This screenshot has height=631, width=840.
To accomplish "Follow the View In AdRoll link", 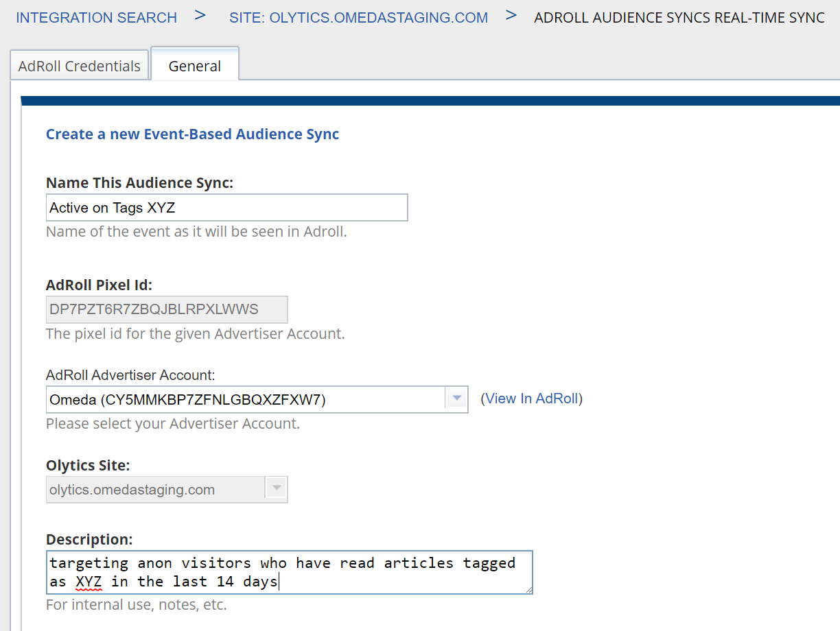I will pos(531,398).
